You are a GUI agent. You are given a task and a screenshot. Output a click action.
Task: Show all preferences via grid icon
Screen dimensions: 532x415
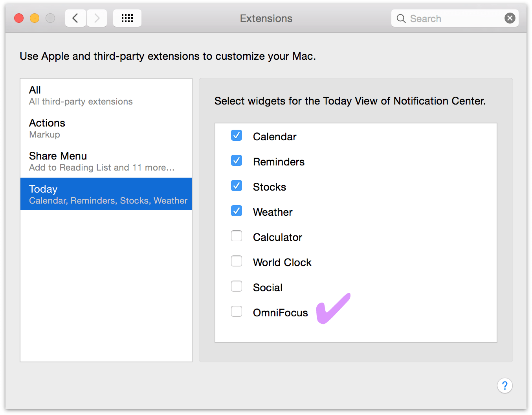(x=127, y=18)
